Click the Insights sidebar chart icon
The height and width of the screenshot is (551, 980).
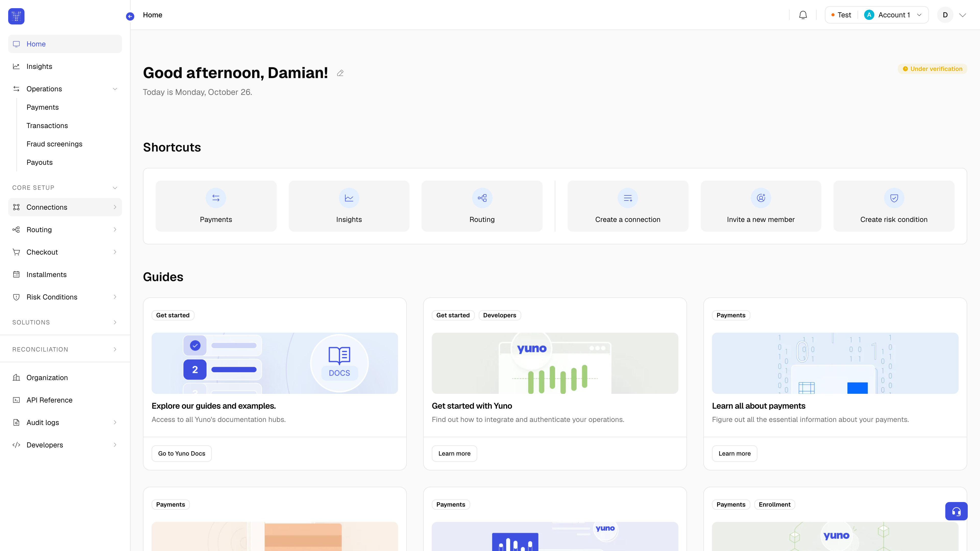(16, 67)
